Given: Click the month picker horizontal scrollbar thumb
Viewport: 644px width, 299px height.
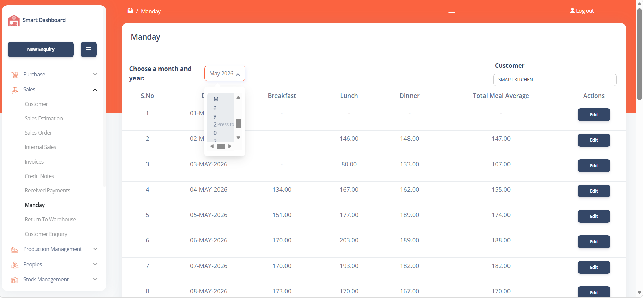Looking at the screenshot, I should 221,146.
